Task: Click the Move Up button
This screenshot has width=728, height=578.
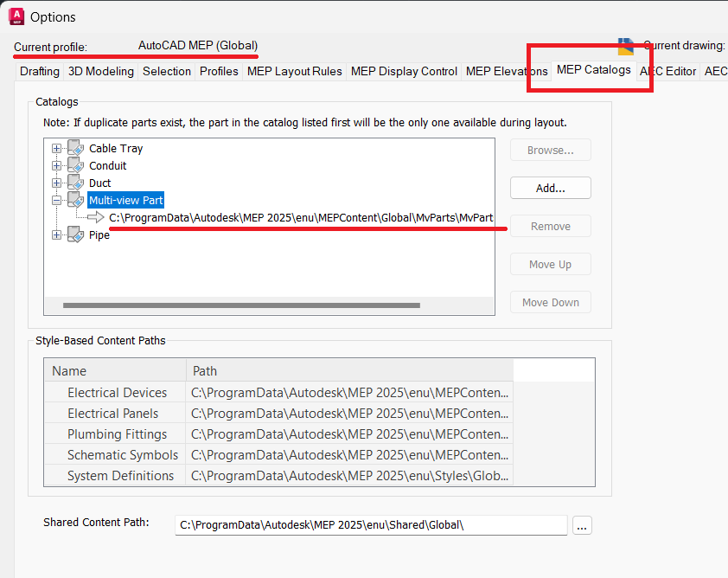Action: click(550, 265)
